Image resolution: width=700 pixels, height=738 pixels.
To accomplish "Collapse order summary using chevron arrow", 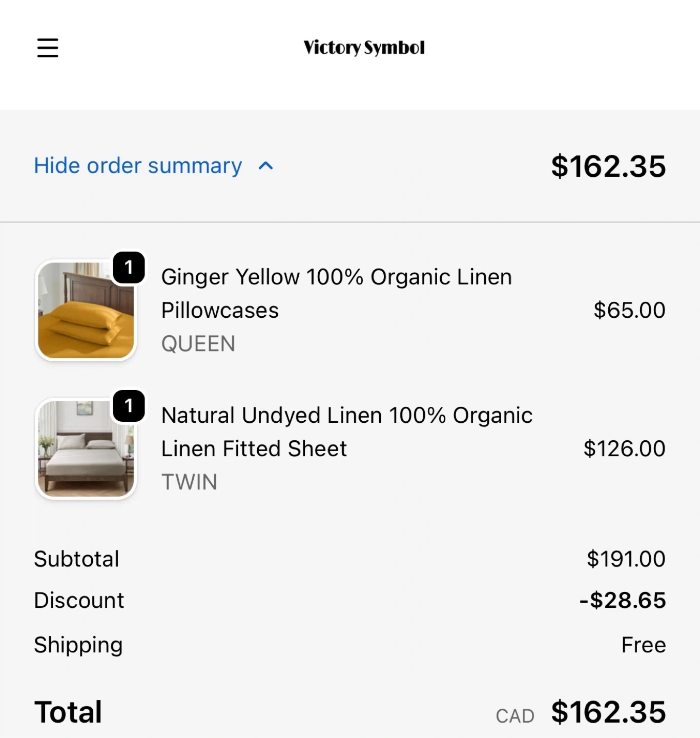I will click(x=265, y=166).
